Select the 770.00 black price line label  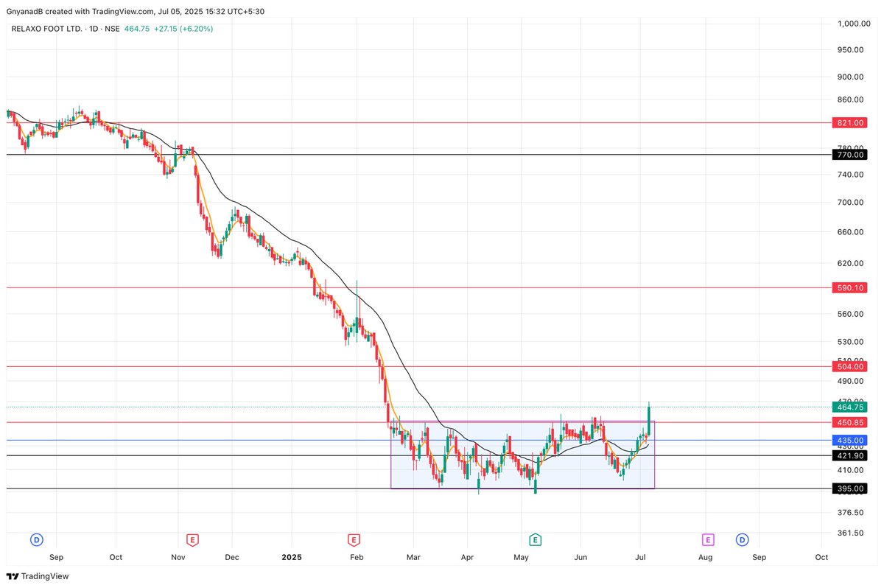point(849,155)
